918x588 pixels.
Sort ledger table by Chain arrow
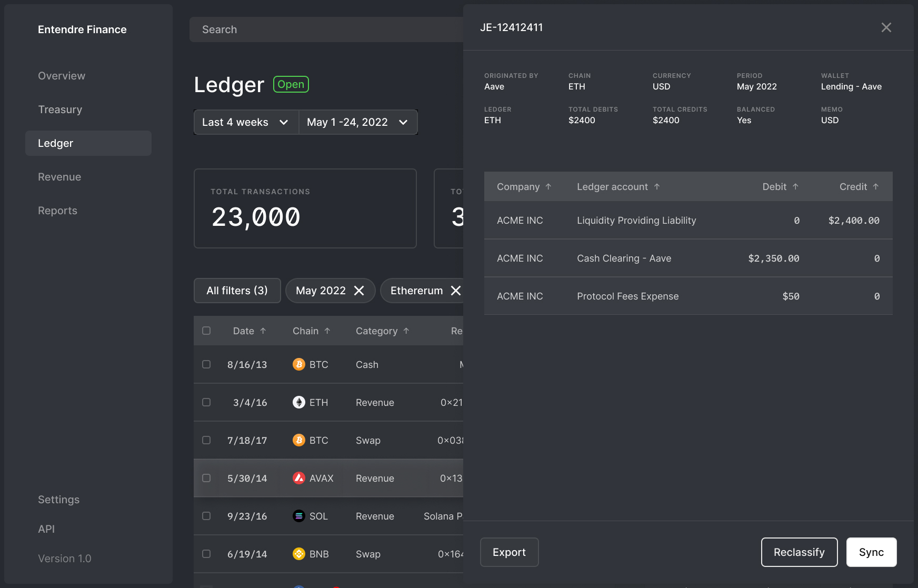[327, 331]
